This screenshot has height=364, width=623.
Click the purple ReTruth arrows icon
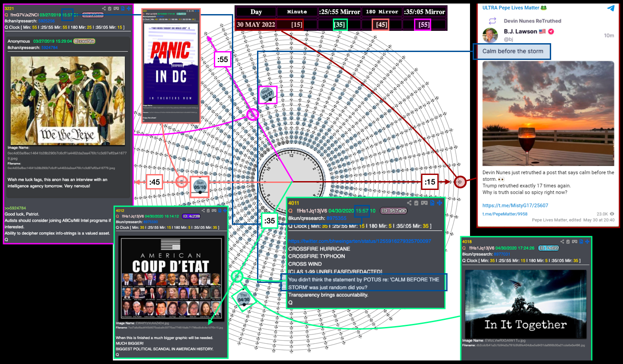(493, 21)
